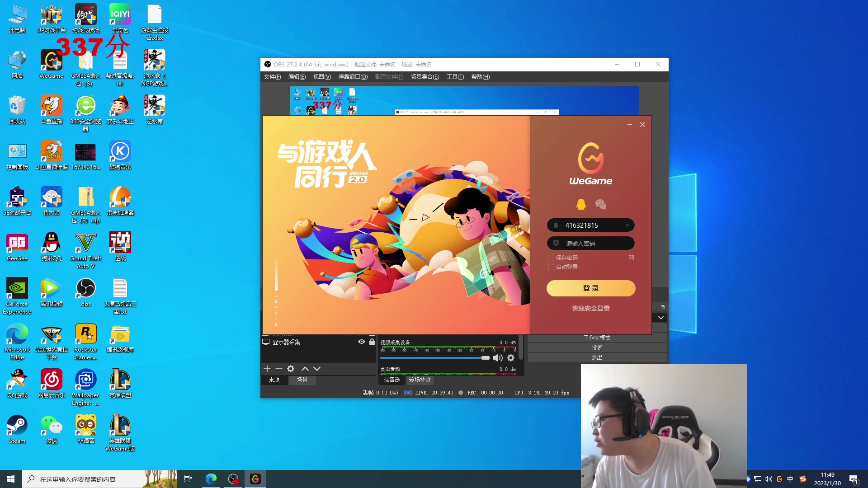Image resolution: width=868 pixels, height=488 pixels.
Task: Open Rockstar Games launcher icon
Action: coord(86,342)
